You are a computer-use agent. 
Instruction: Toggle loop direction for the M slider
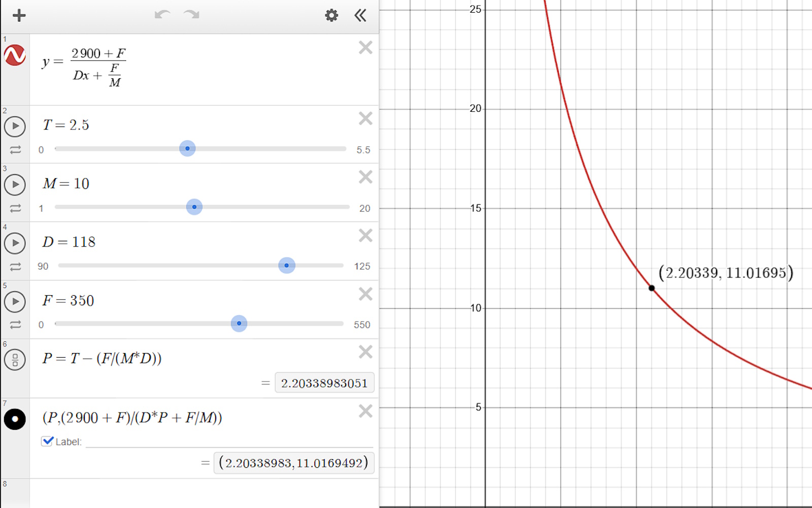15,208
